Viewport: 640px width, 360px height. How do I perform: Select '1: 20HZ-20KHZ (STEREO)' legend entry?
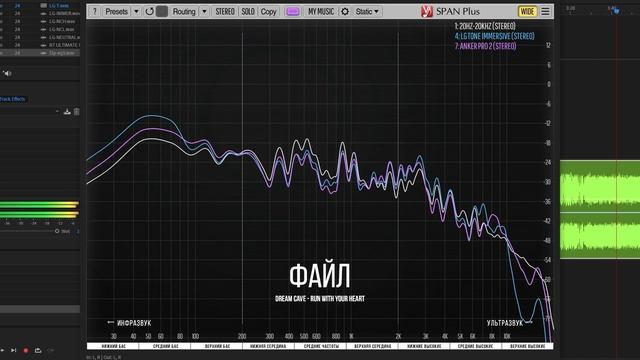click(x=485, y=26)
